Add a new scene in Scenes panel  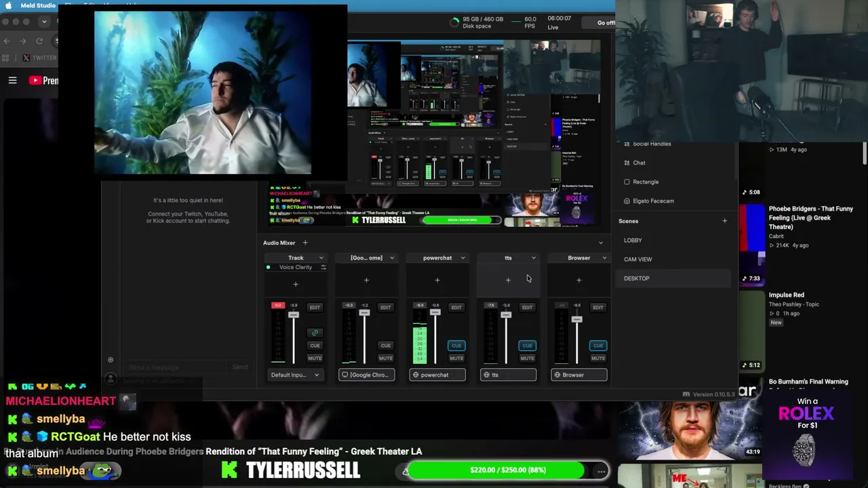pos(724,221)
